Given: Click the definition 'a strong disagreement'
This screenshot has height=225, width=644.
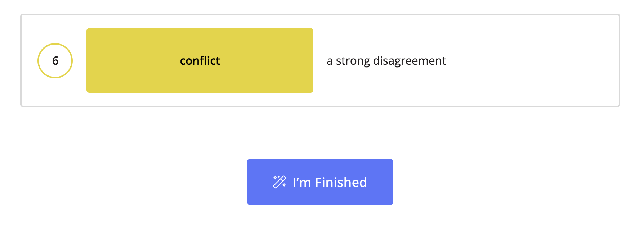Looking at the screenshot, I should coord(386,61).
